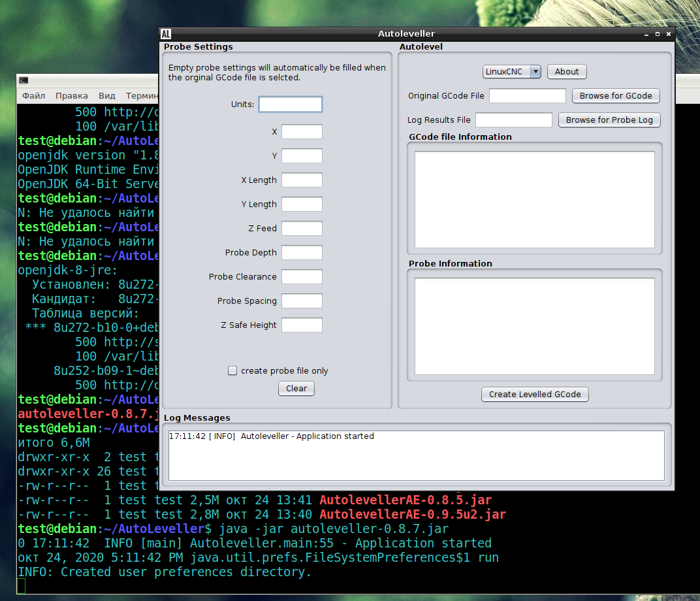Focus the Original GCode File field
Screen dimensions: 700x601
528,95
